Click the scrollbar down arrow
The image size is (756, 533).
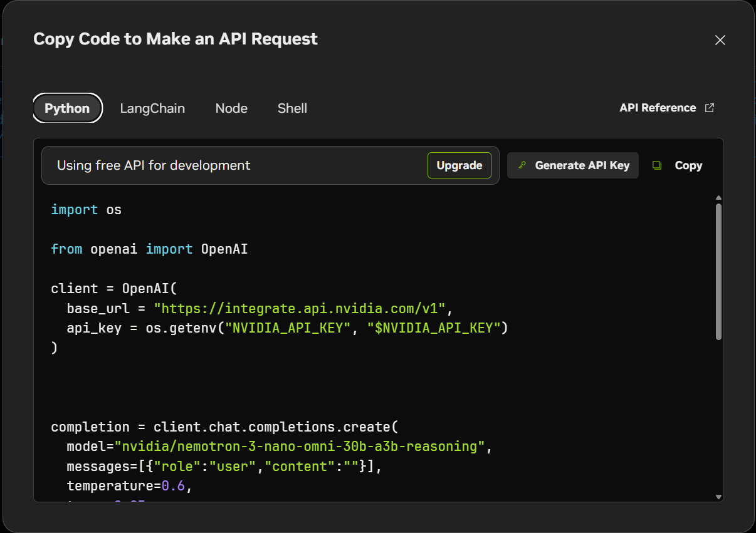[718, 497]
